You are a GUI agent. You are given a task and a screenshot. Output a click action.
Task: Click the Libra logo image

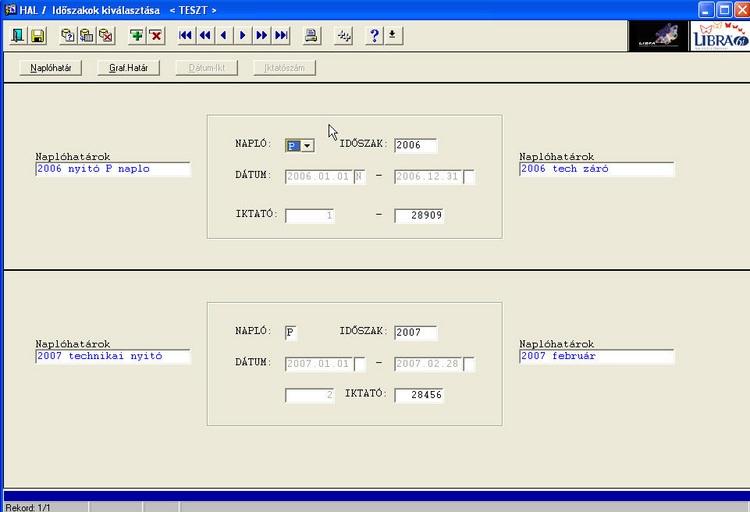720,36
